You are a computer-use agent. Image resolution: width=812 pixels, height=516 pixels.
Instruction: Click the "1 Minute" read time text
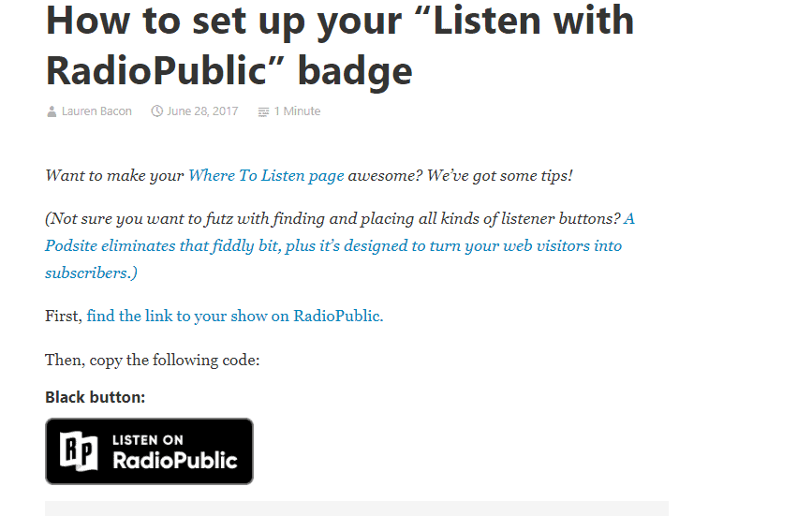pos(297,111)
